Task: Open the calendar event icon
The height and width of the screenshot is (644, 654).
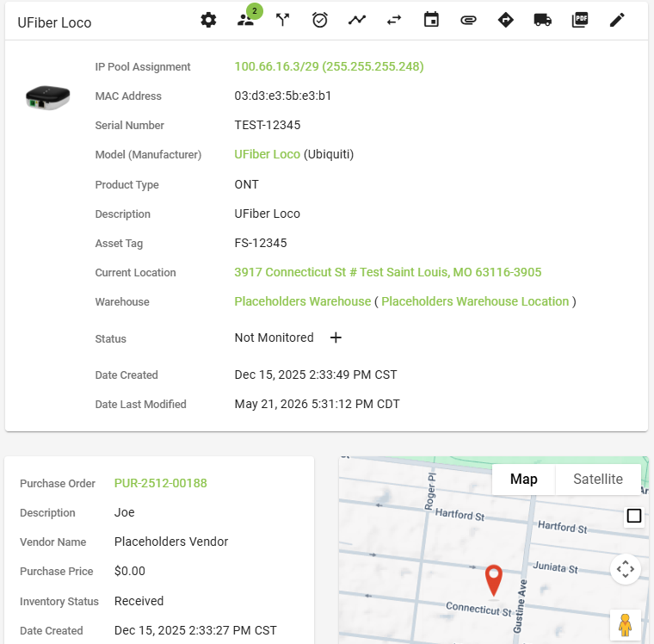Action: pyautogui.click(x=431, y=20)
